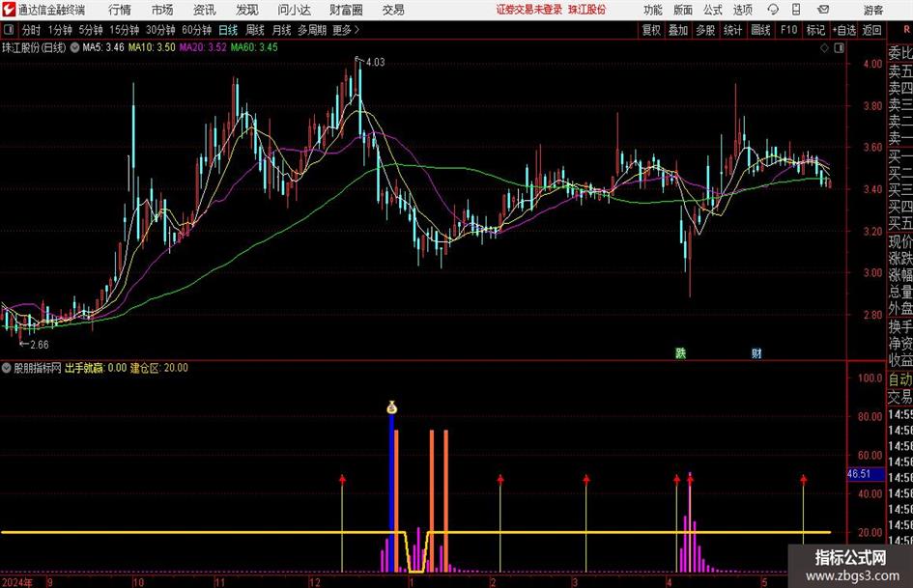Click the 返回 back button
Image resolution: width=913 pixels, height=588 pixels.
pyautogui.click(x=871, y=30)
